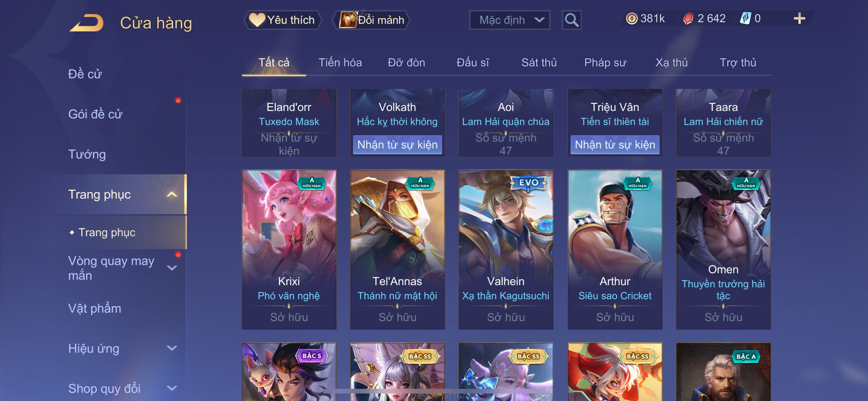The width and height of the screenshot is (868, 401).
Task: Open the search magnifier icon
Action: 571,20
